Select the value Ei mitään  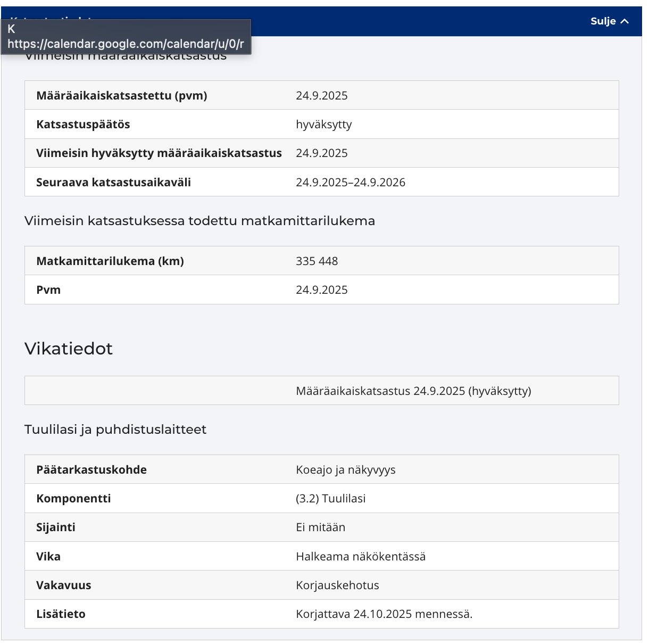click(321, 527)
